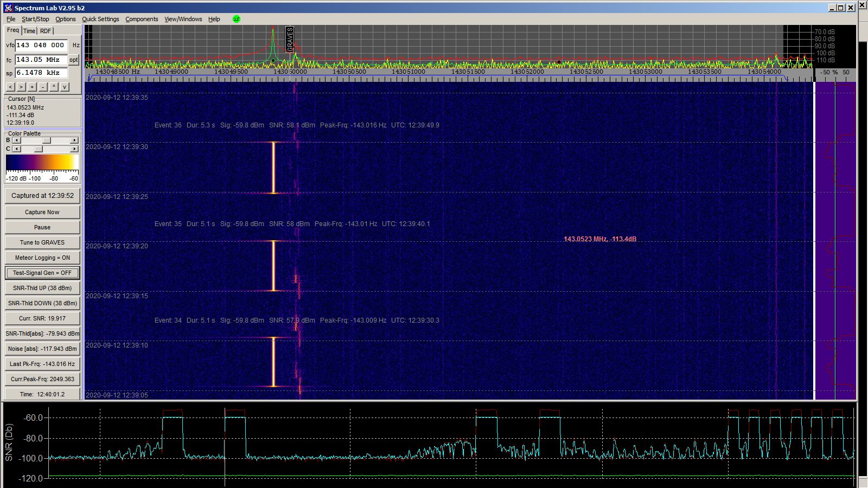Screen dimensions: 868x488
Task: Click the Event 35 annotation text
Action: point(292,224)
